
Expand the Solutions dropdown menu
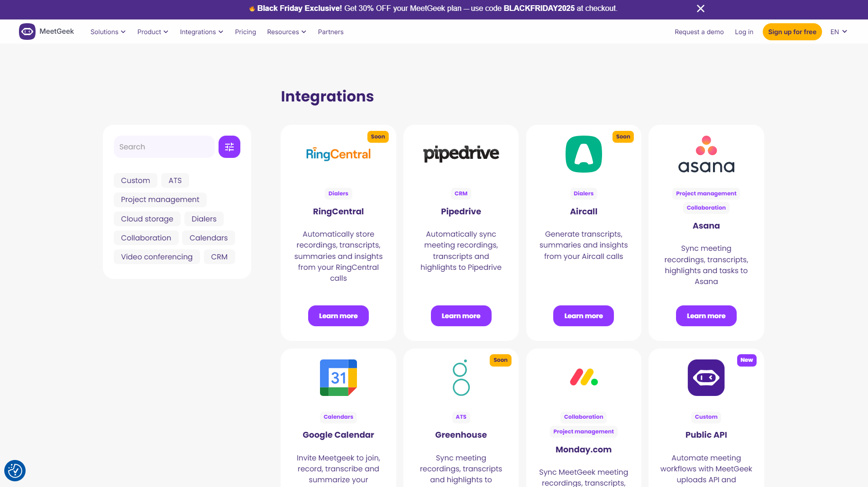coord(108,32)
